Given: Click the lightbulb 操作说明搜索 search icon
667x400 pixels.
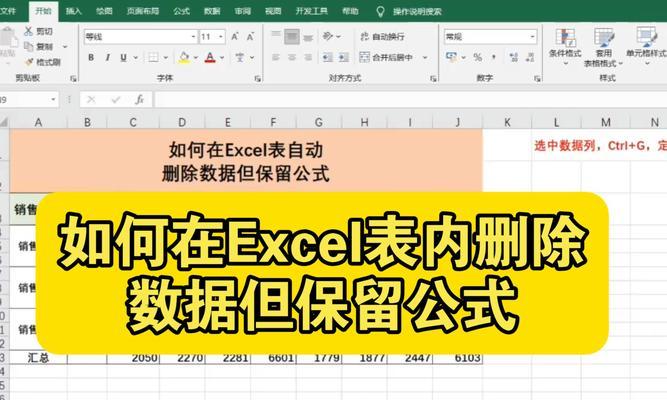Looking at the screenshot, I should pyautogui.click(x=380, y=11).
